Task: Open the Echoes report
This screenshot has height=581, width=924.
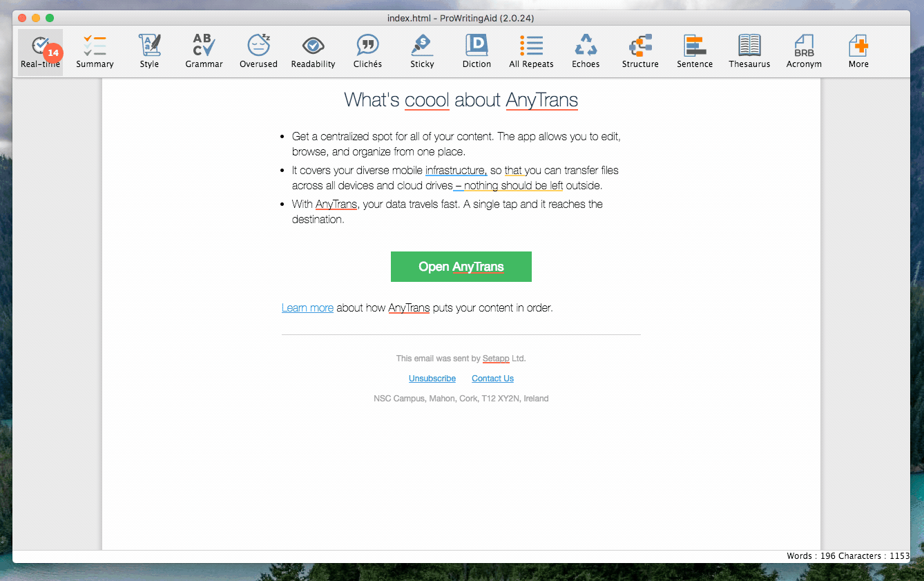Action: pos(586,53)
